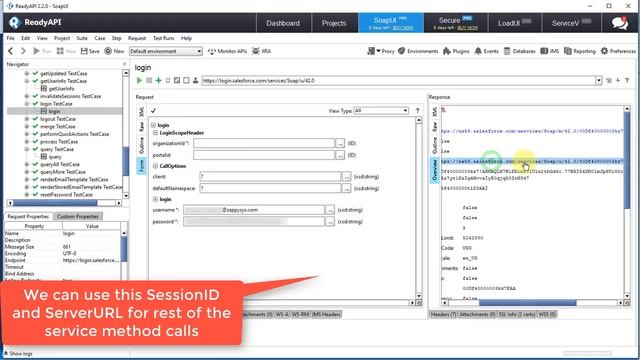Click the browse button beside organizationId field

coord(340,143)
